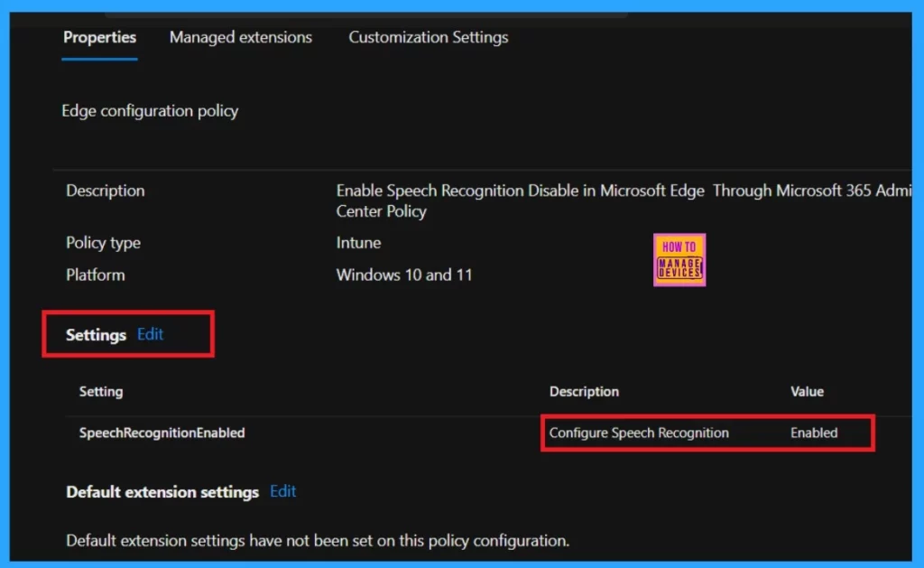Select the SpeechRecognitionEnabled setting row
The image size is (924, 568).
[x=488, y=433]
